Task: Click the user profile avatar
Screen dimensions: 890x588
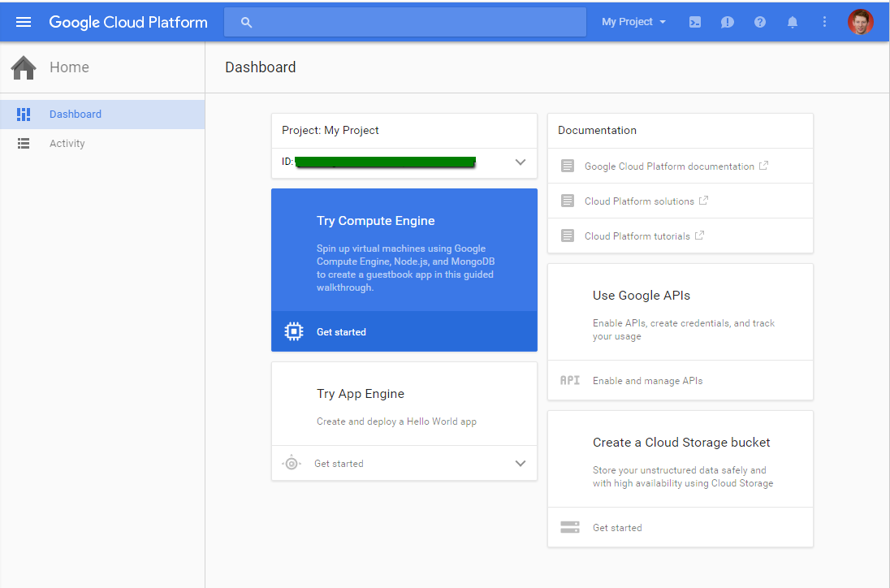Action: tap(860, 22)
